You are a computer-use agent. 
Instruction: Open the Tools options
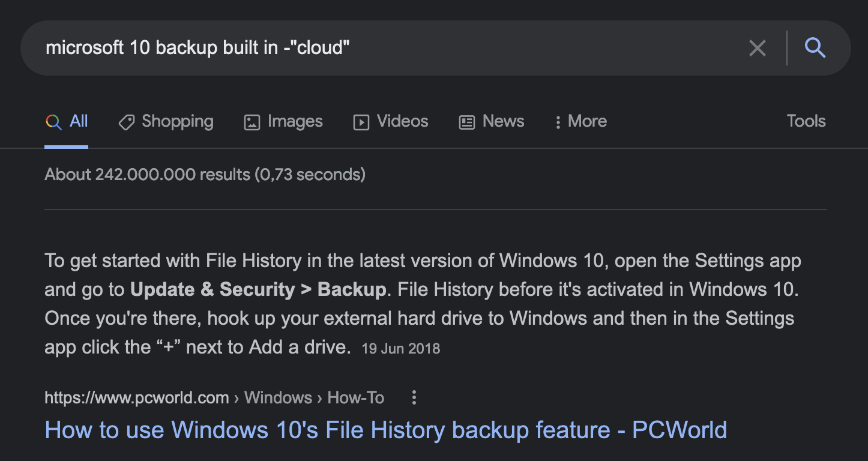click(x=806, y=121)
